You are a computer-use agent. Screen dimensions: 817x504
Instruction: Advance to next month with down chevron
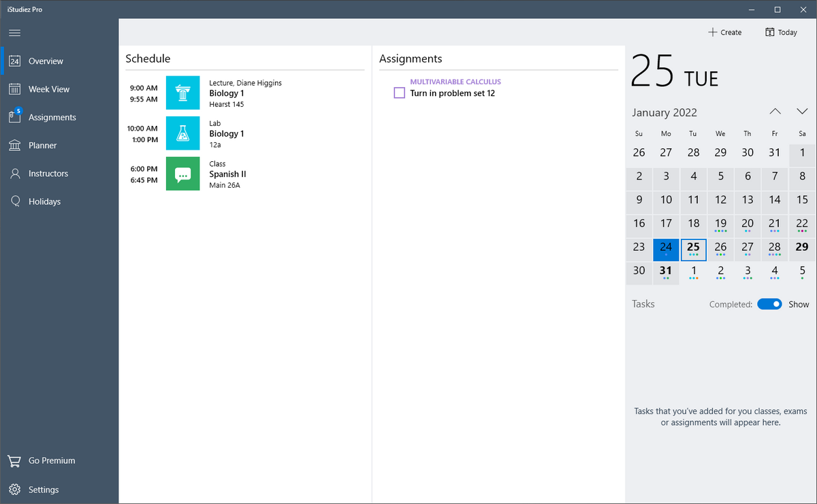(802, 112)
